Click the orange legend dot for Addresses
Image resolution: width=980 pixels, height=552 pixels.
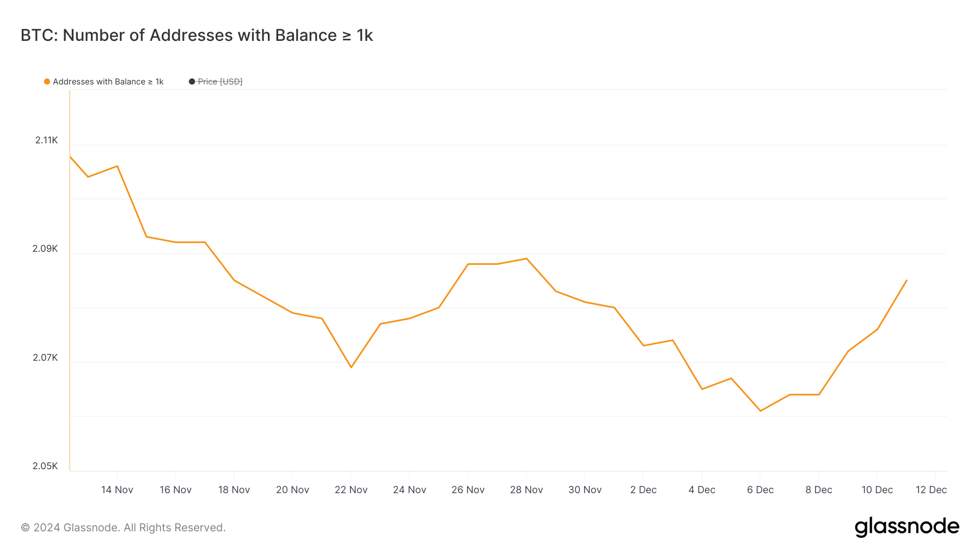47,82
